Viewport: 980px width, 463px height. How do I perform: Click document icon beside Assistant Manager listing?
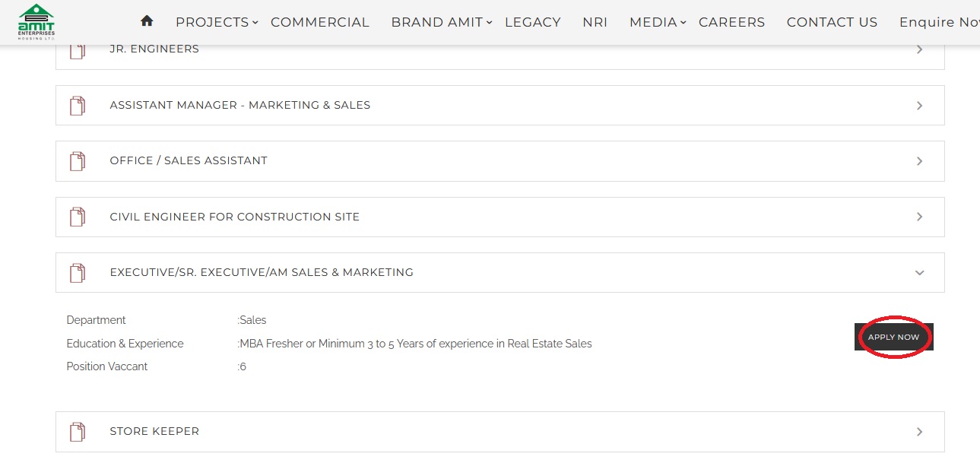pos(78,106)
